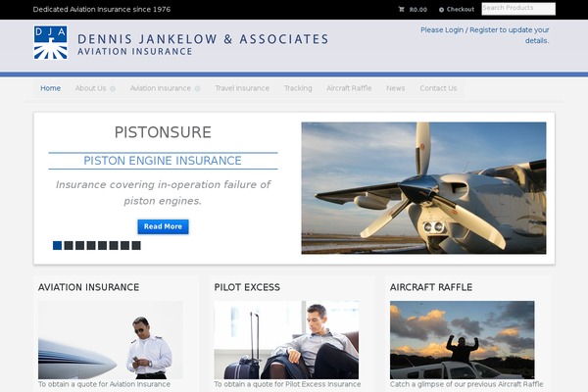Expand the About Us submenu arrow
This screenshot has height=392, width=588.
point(113,89)
